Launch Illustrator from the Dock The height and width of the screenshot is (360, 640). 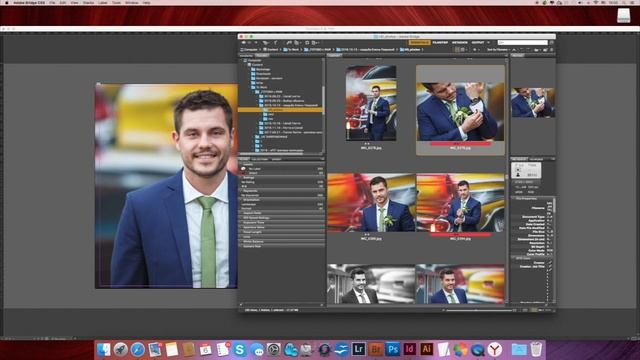(x=427, y=349)
